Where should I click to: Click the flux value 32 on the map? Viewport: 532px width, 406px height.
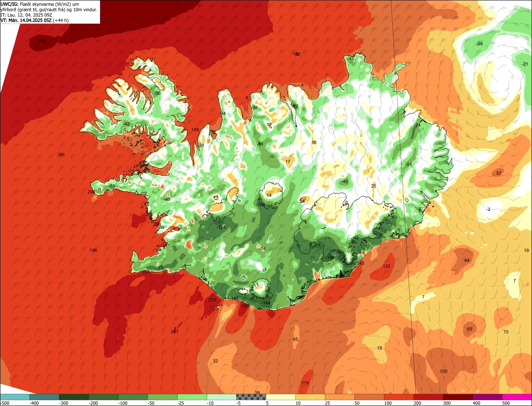click(x=215, y=361)
